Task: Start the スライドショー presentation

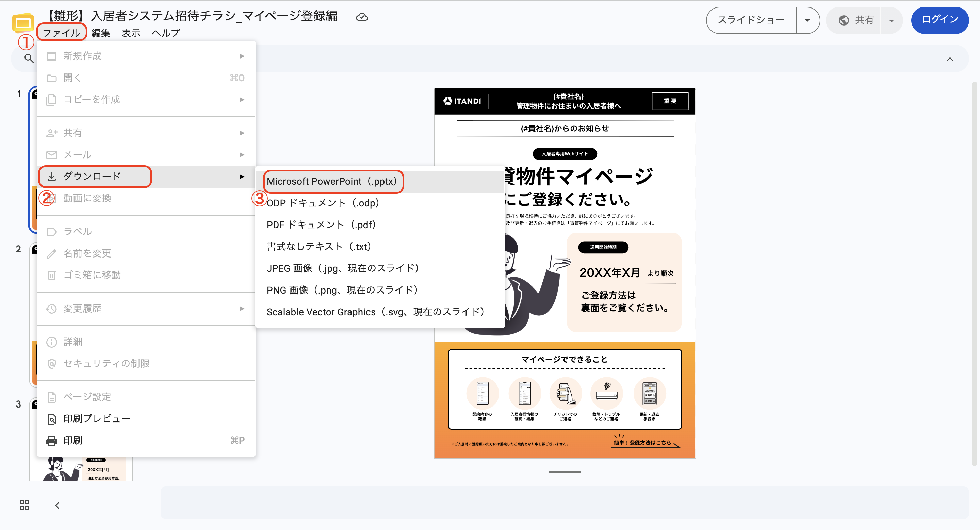Action: pyautogui.click(x=751, y=20)
